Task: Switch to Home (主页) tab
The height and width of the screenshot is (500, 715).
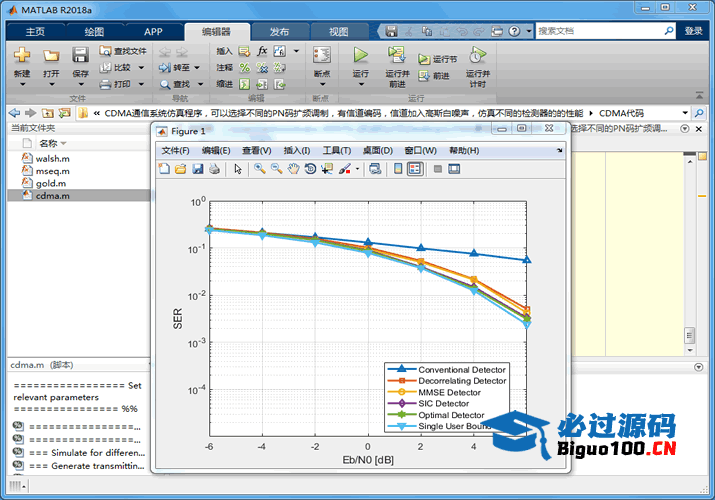Action: 35,31
